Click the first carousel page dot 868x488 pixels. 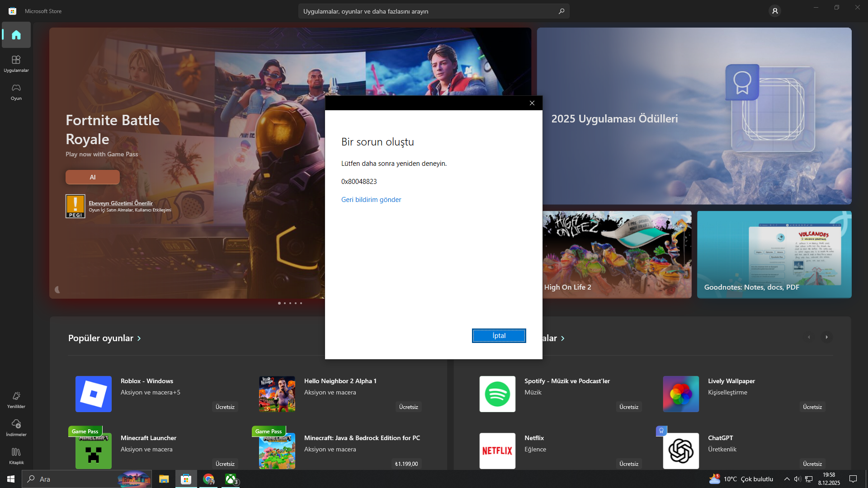(x=279, y=303)
